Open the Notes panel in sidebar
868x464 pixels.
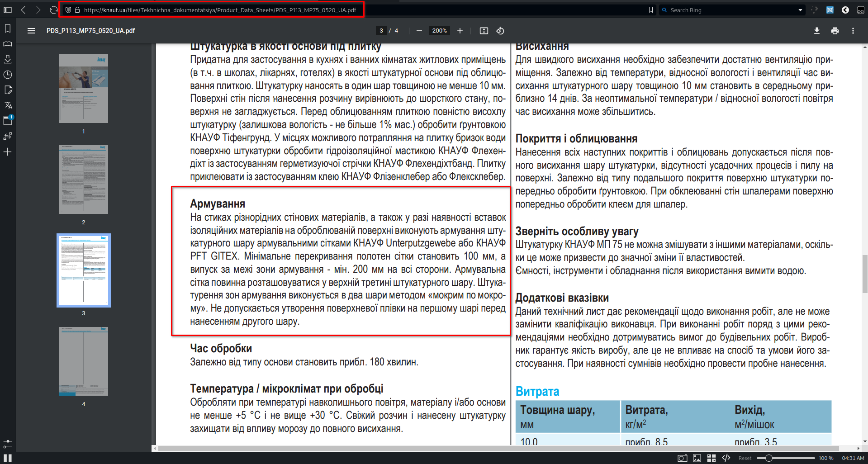(x=8, y=90)
